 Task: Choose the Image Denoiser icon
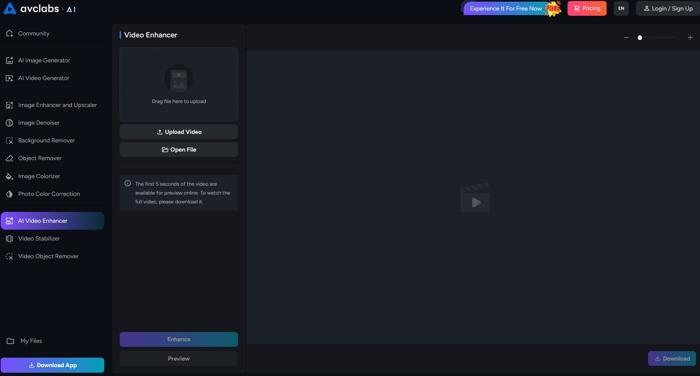[x=9, y=123]
